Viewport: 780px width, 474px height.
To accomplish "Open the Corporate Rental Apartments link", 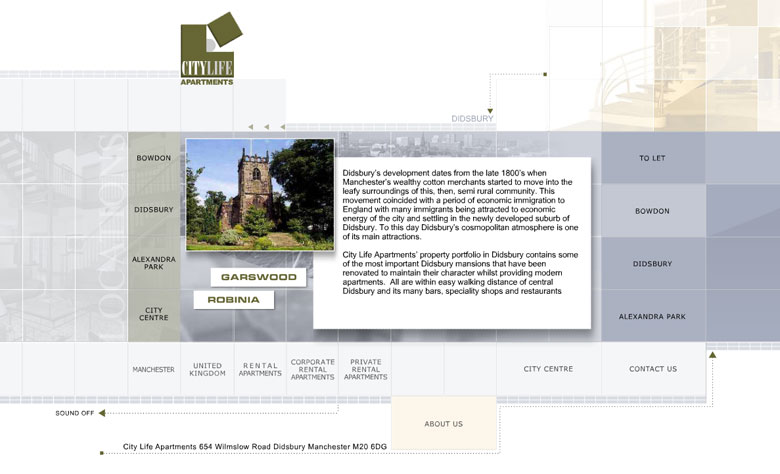I will coord(312,370).
